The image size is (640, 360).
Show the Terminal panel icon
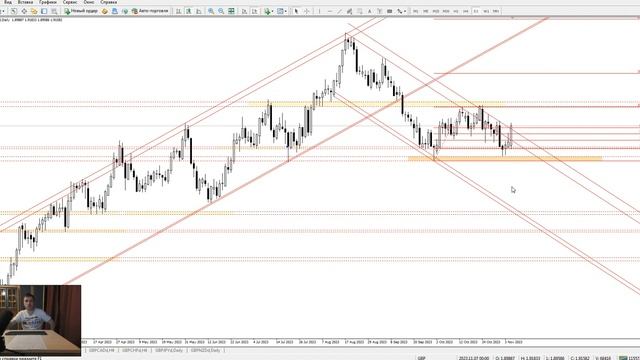(x=54, y=11)
